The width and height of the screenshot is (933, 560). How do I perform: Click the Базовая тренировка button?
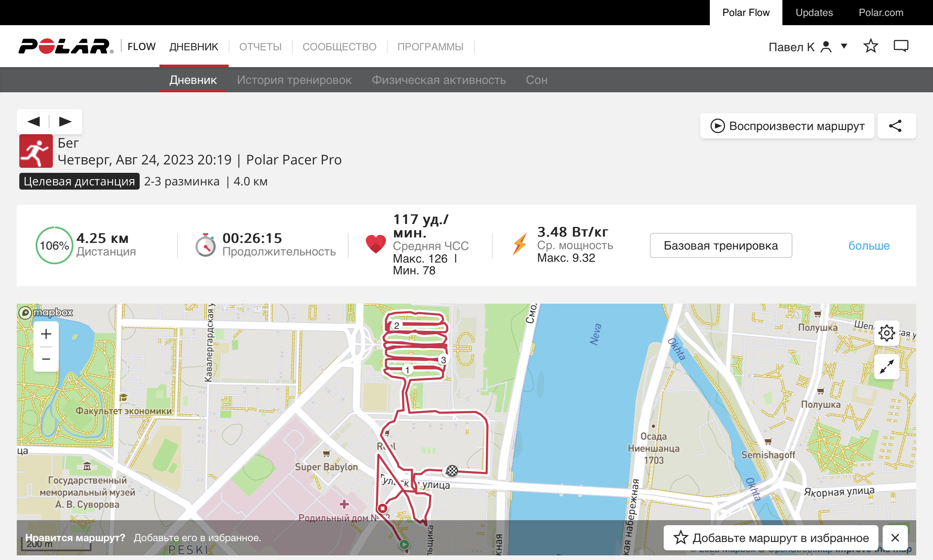point(721,245)
